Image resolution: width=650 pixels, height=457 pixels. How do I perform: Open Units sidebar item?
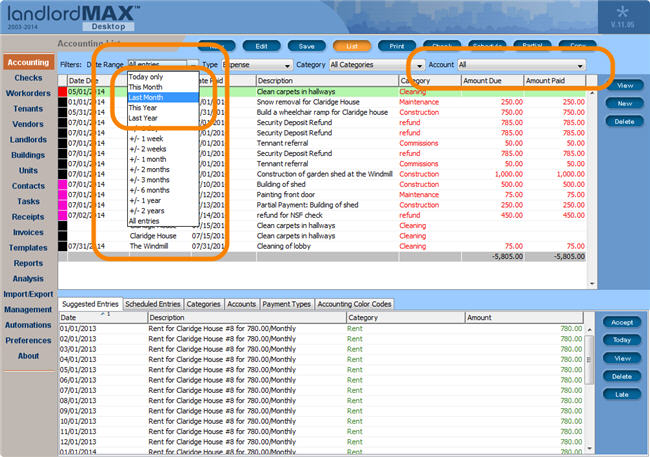coord(28,170)
